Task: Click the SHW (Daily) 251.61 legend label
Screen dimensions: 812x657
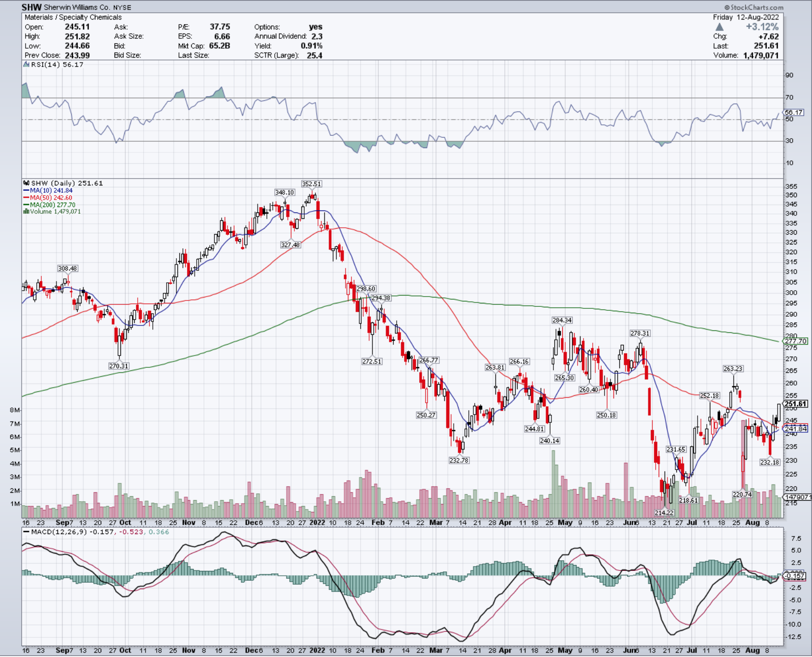Action: (67, 183)
